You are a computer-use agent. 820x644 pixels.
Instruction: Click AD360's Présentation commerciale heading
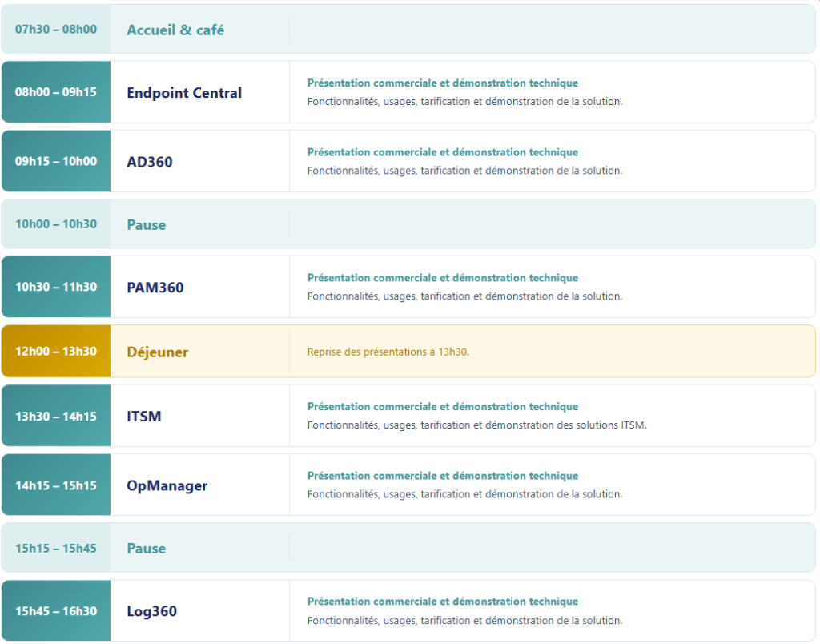click(442, 151)
